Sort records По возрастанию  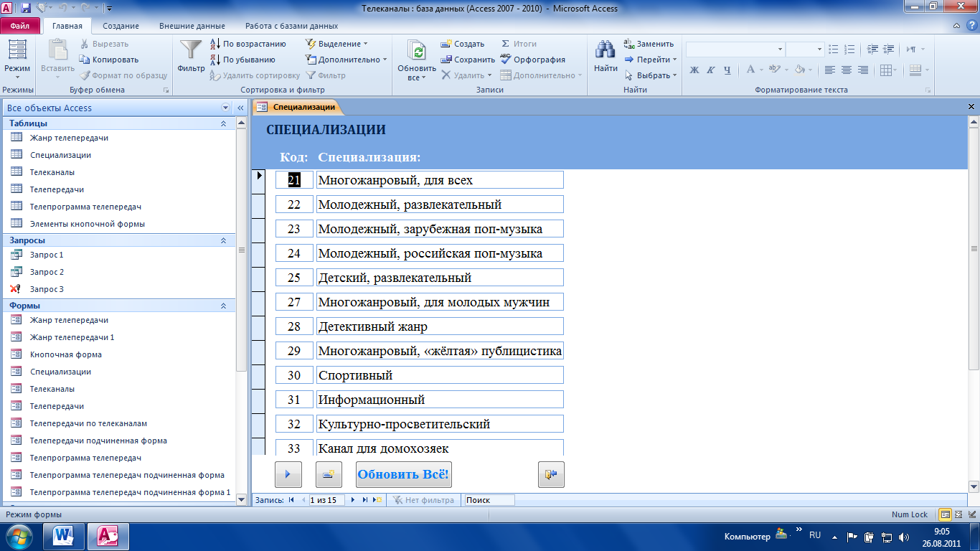248,44
